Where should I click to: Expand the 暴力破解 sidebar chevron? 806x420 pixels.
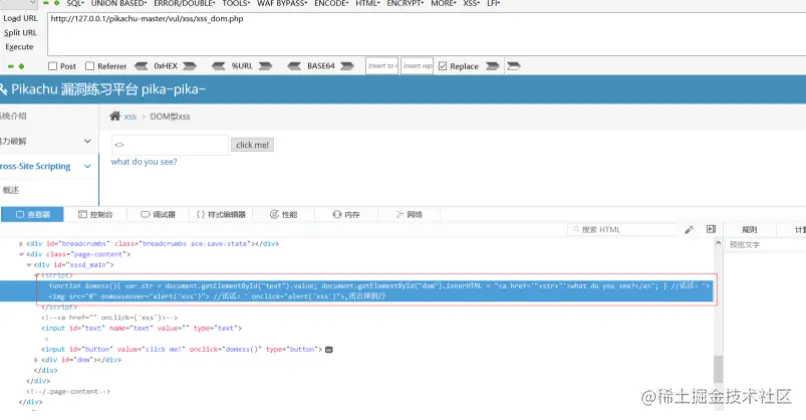(87, 141)
